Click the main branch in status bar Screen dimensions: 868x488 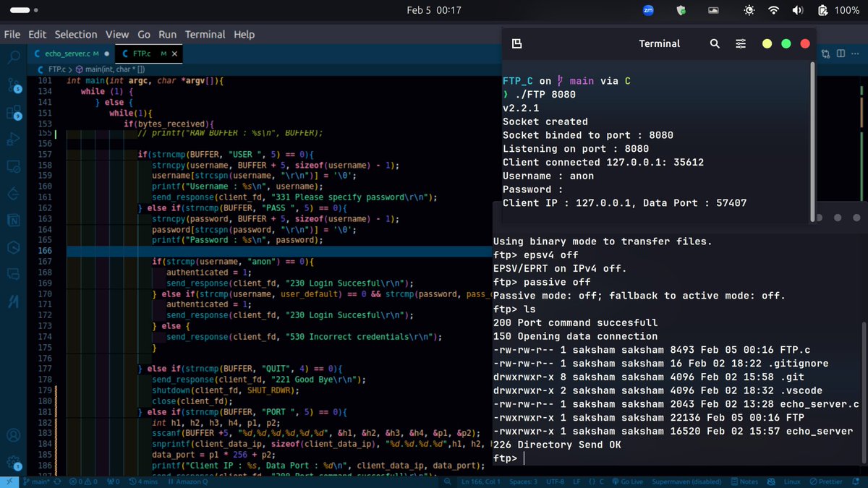click(x=35, y=481)
